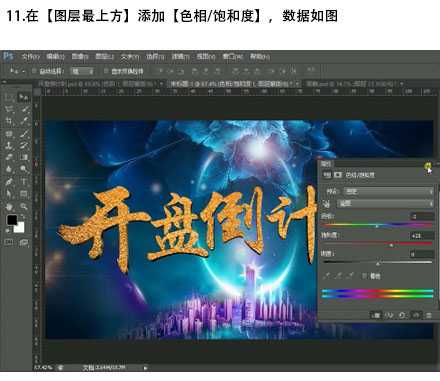Click the layer mask icon in Properties header
This screenshot has height=381, width=440.
tap(338, 175)
